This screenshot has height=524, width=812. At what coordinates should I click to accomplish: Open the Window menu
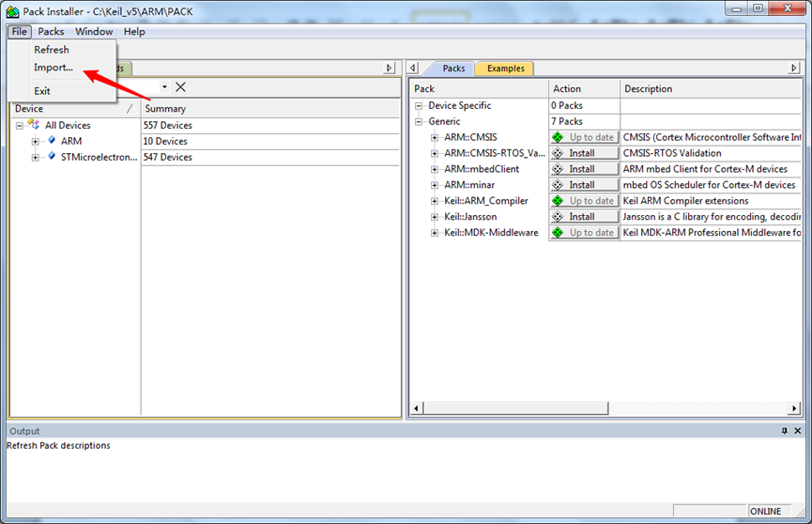point(94,32)
